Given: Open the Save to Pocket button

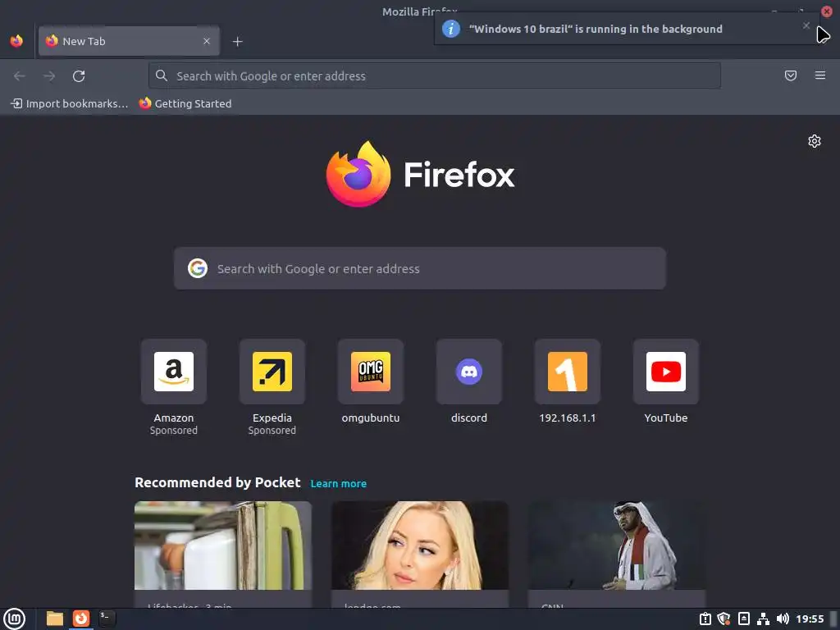Looking at the screenshot, I should (x=791, y=75).
